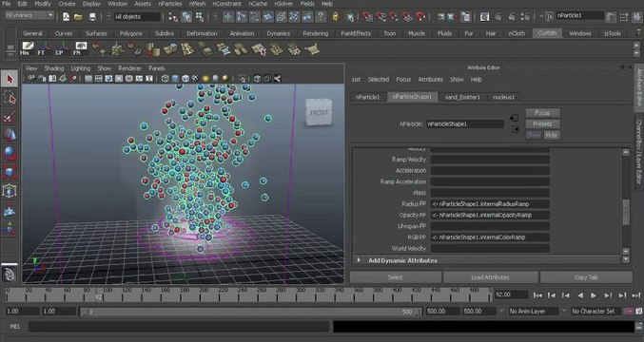Go to end of playback range
644x342 pixels.
tap(636, 295)
